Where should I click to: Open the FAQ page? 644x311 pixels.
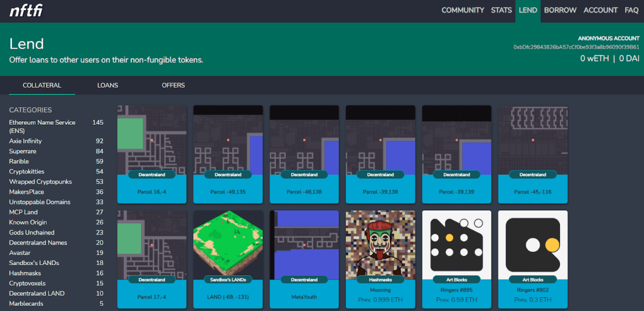[631, 10]
